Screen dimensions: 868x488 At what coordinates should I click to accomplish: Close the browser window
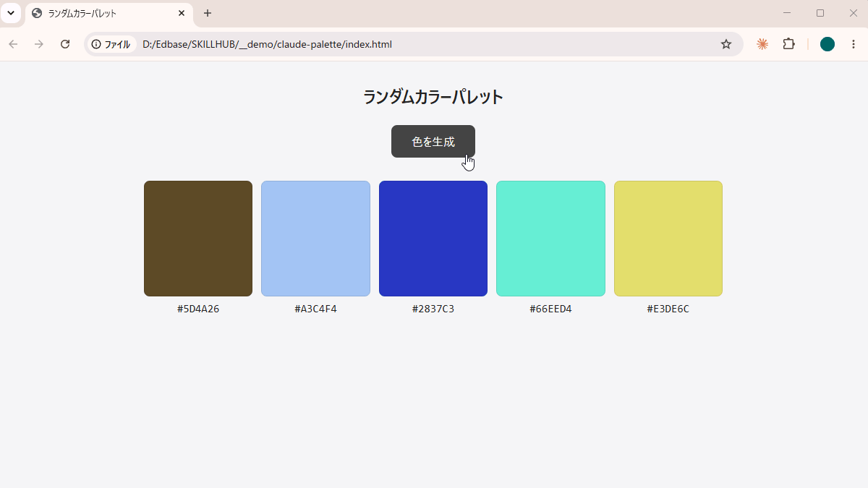coord(853,13)
